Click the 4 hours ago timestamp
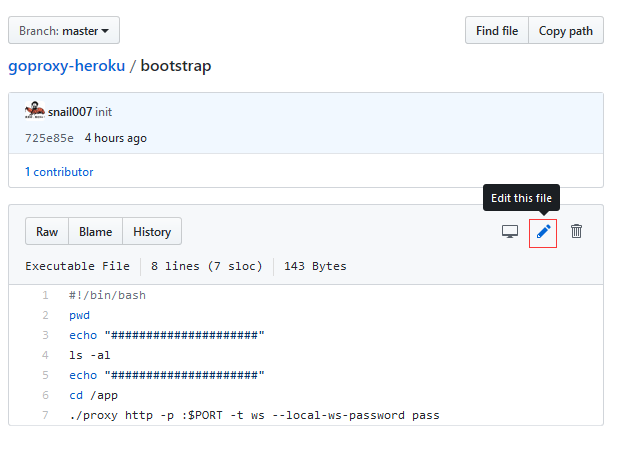This screenshot has width=622, height=451. pyautogui.click(x=116, y=138)
